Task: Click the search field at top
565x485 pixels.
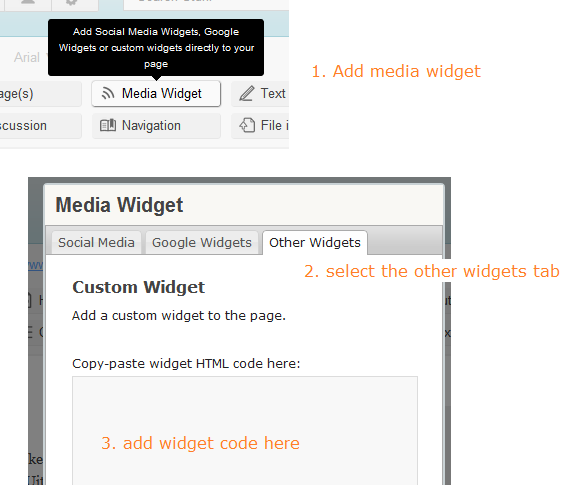Action: coord(206,4)
